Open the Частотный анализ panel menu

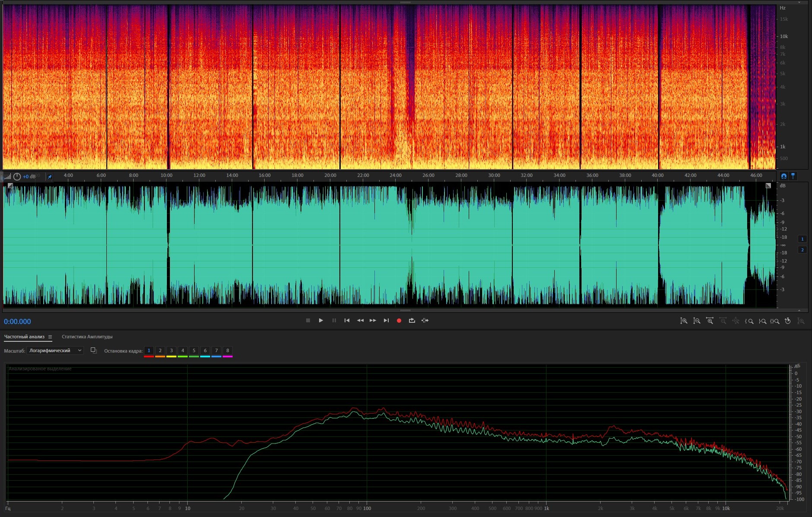[x=50, y=337]
